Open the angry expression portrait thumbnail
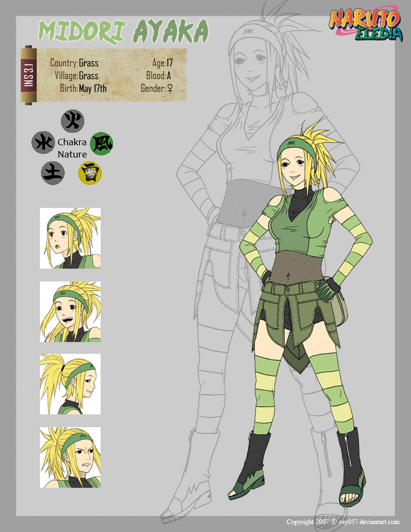 click(70, 458)
